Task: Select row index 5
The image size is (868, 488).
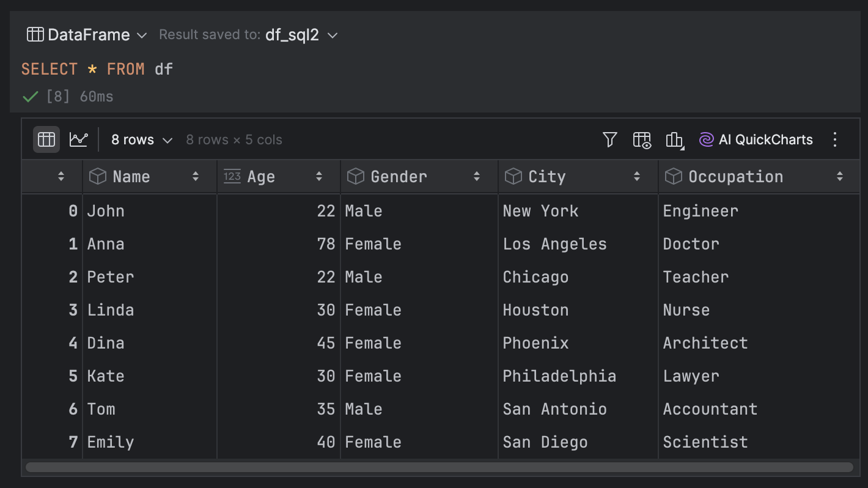Action: coord(52,376)
